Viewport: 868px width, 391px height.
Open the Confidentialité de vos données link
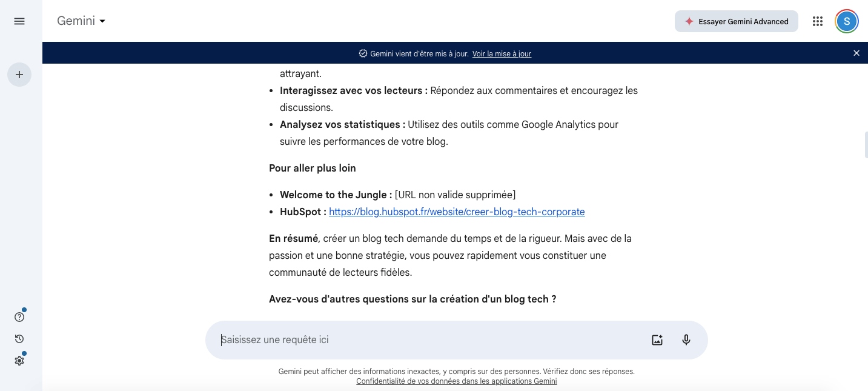[457, 381]
